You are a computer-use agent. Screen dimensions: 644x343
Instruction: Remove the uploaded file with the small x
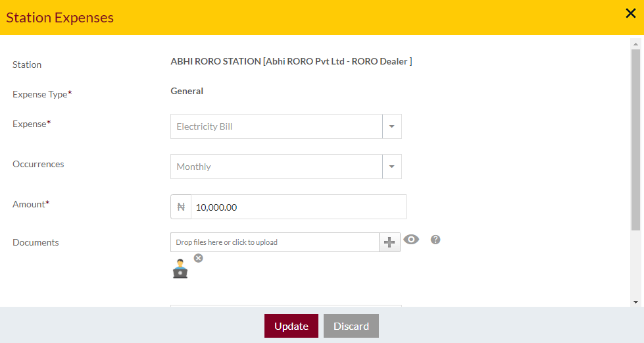pos(199,258)
